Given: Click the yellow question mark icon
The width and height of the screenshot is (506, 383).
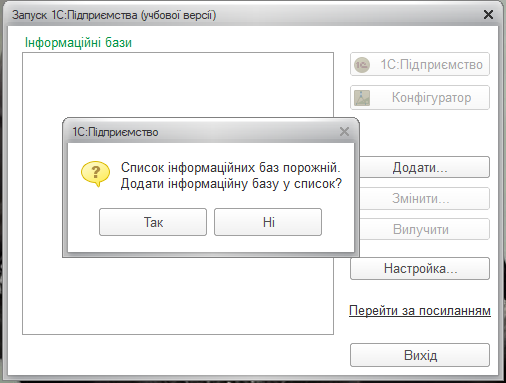Looking at the screenshot, I should point(95,174).
